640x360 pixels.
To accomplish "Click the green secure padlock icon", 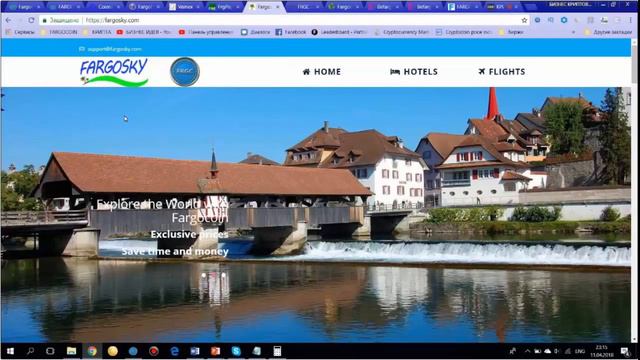I will [44, 20].
